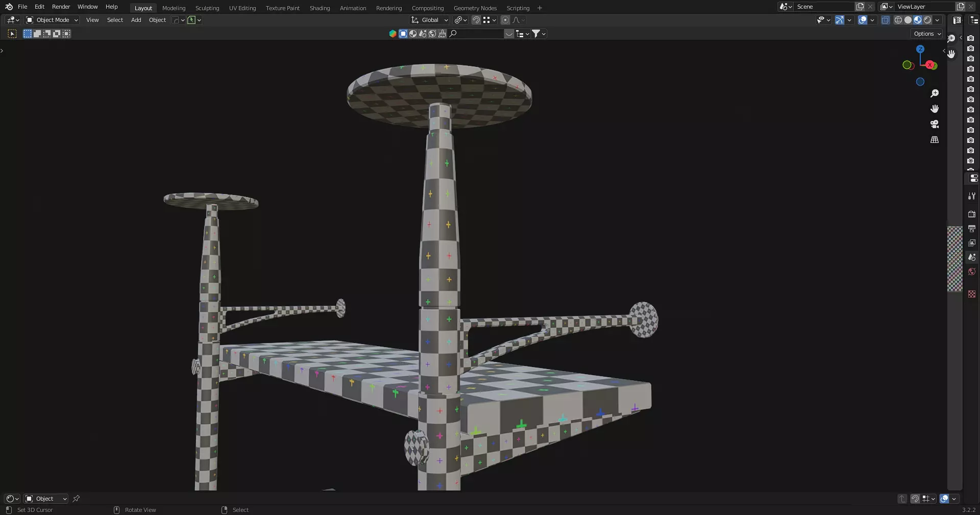980x515 pixels.
Task: Toggle X-Ray mode
Action: 886,20
